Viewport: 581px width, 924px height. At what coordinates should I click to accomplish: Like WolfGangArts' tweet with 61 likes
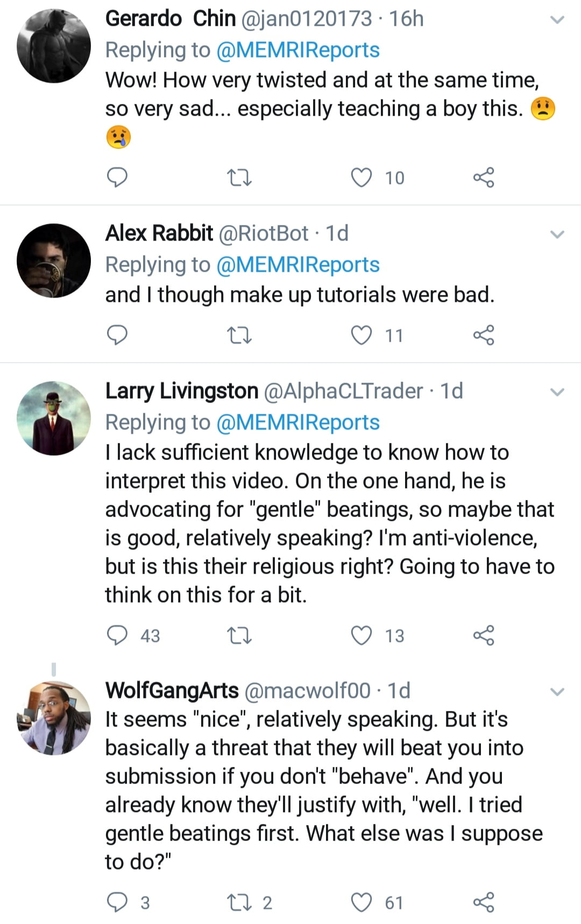[362, 902]
